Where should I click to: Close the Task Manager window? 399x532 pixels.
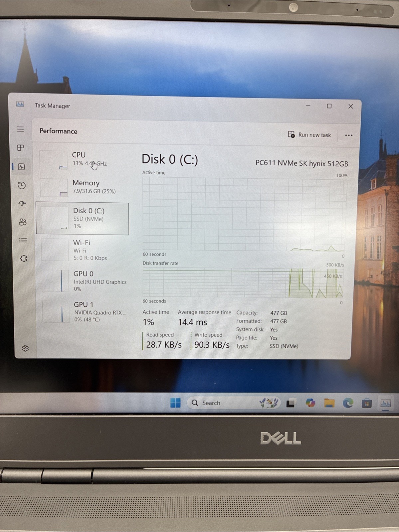point(350,106)
